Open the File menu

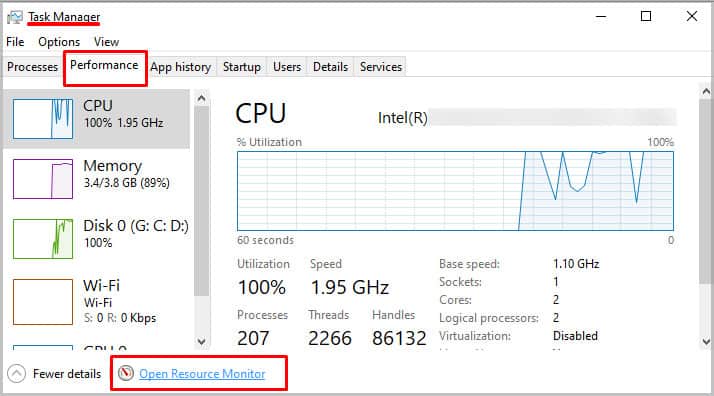(15, 42)
